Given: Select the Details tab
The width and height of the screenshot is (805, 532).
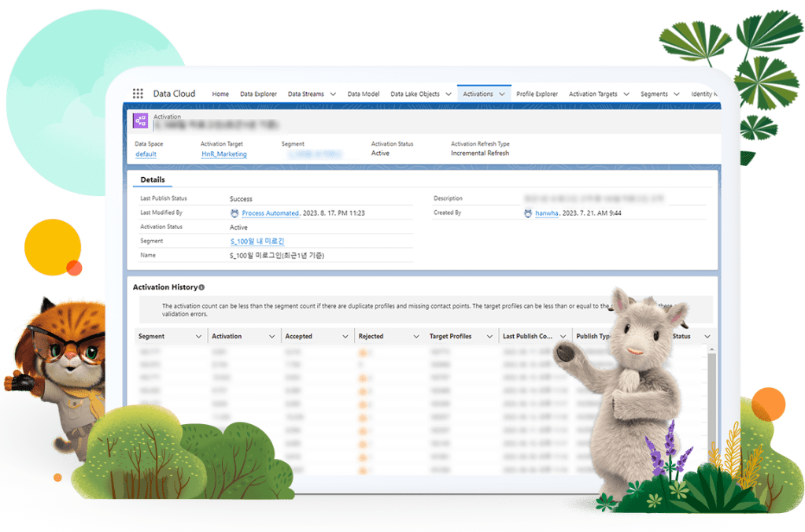Looking at the screenshot, I should (153, 180).
